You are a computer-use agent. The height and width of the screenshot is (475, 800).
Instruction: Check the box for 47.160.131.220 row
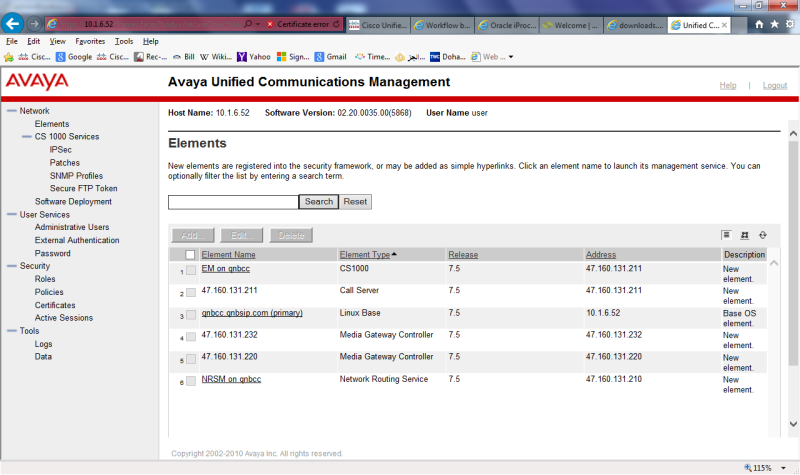[191, 359]
